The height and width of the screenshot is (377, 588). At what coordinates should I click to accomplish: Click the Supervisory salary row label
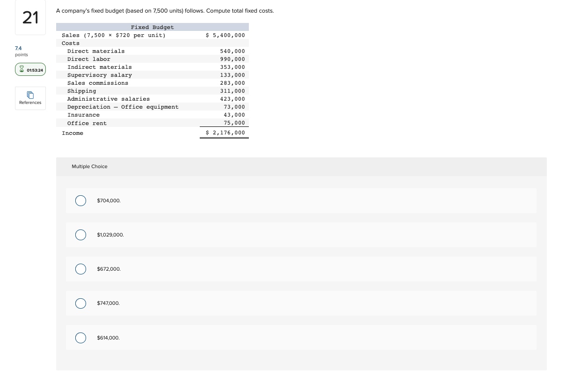point(100,75)
